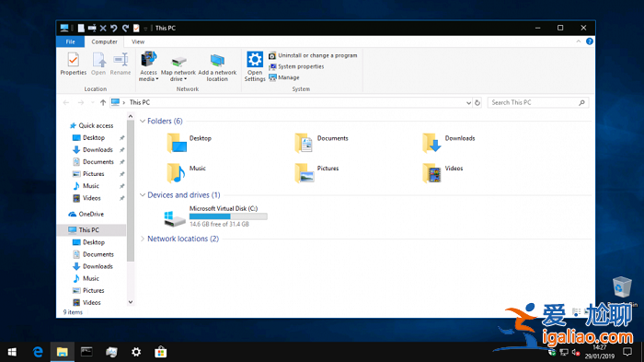Collapse the Folders (6) group
This screenshot has height=362, width=644.
pyautogui.click(x=143, y=121)
